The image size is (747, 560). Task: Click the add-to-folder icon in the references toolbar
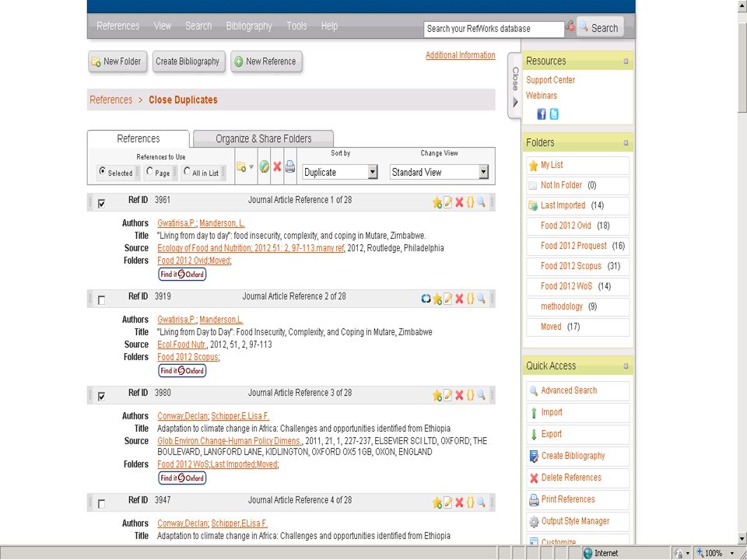pyautogui.click(x=241, y=166)
